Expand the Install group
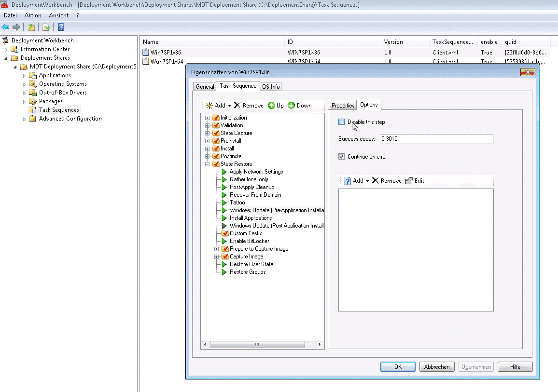 tap(207, 149)
